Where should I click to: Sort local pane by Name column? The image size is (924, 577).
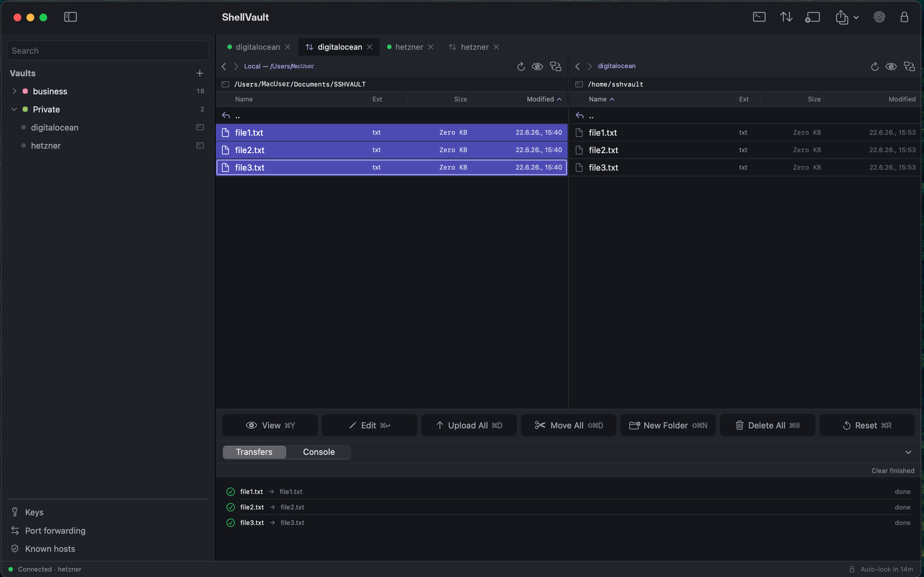tap(244, 99)
